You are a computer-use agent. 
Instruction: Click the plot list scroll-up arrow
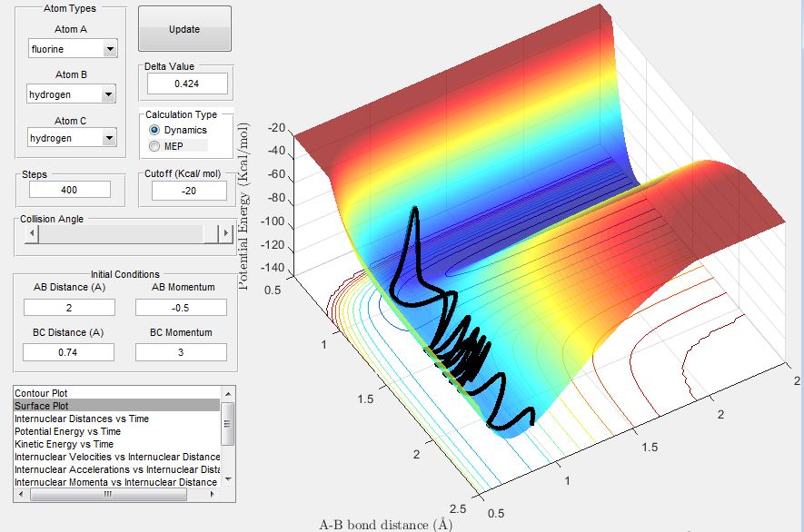click(x=228, y=394)
